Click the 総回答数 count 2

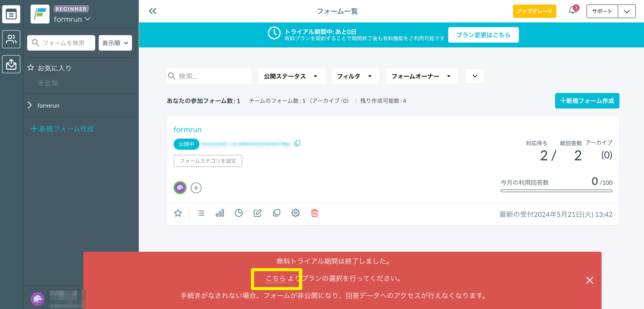tap(578, 156)
